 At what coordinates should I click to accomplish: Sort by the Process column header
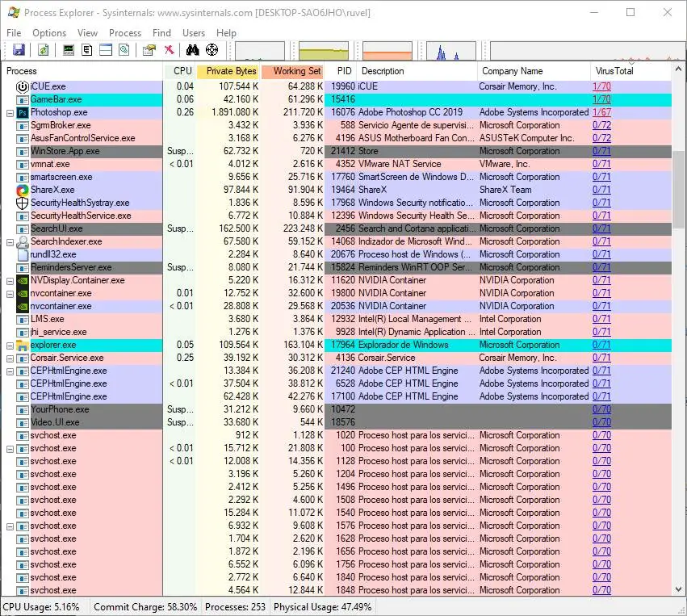click(82, 71)
